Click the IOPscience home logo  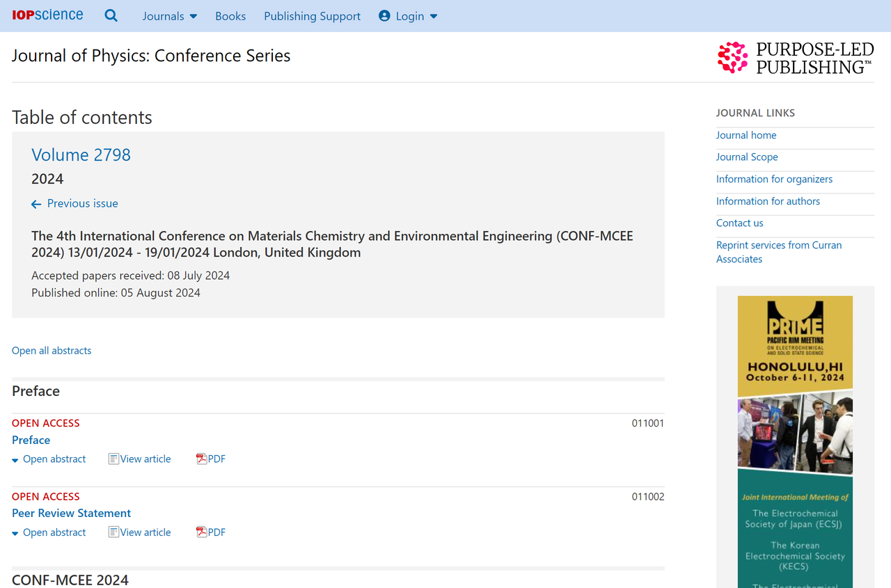pyautogui.click(x=46, y=15)
